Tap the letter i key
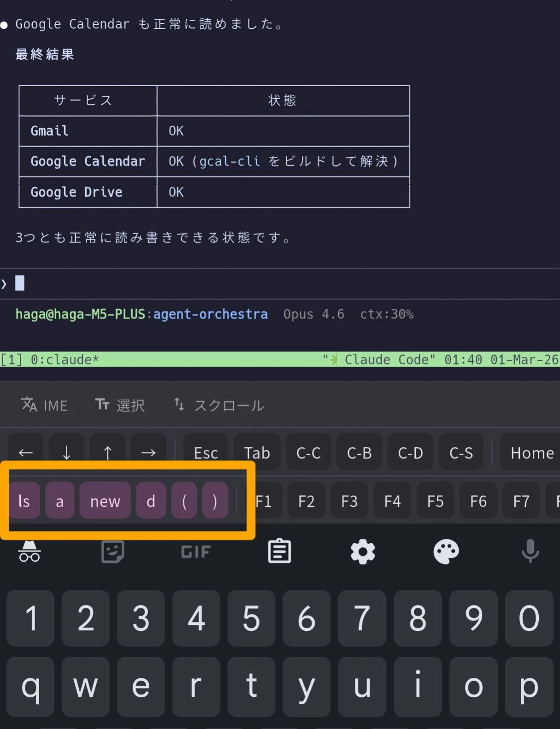560x729 pixels. (418, 686)
